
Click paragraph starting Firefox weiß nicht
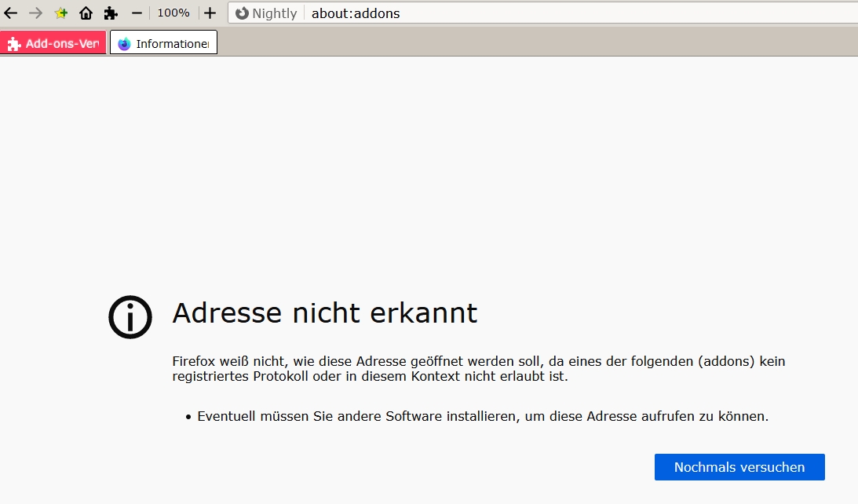[x=479, y=368]
